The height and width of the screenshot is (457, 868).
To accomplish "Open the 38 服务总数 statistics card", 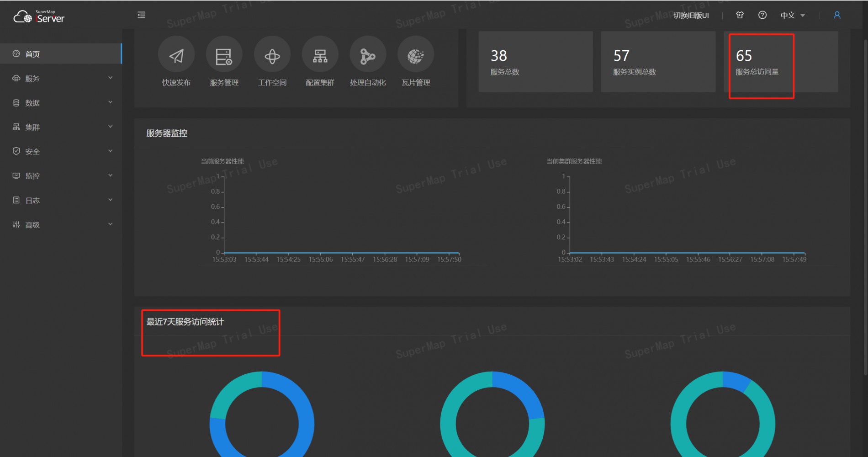I will (535, 62).
